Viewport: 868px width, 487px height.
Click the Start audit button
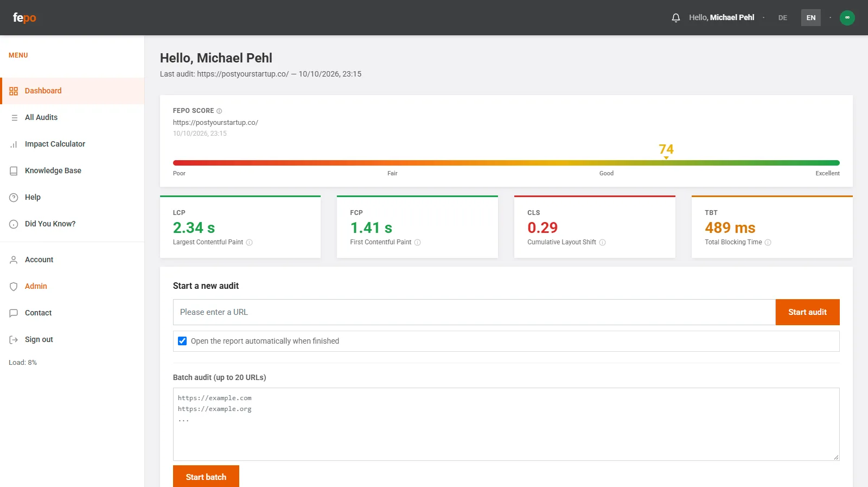(x=807, y=312)
